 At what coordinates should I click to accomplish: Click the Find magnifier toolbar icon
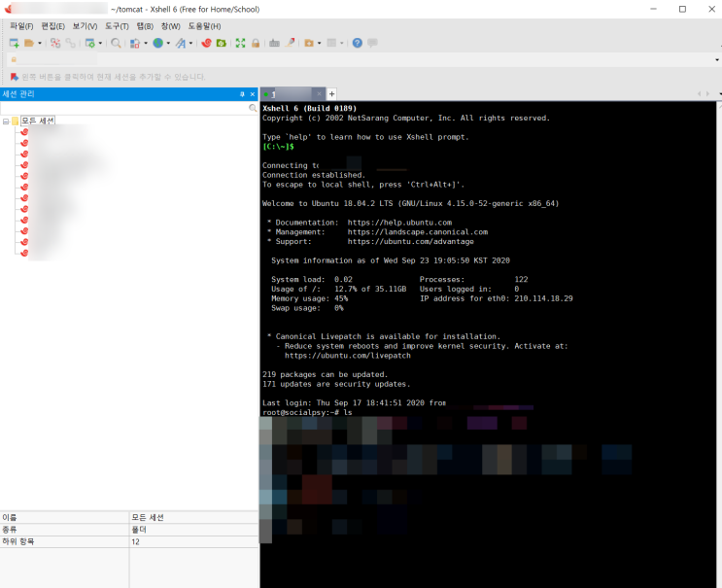[116, 43]
